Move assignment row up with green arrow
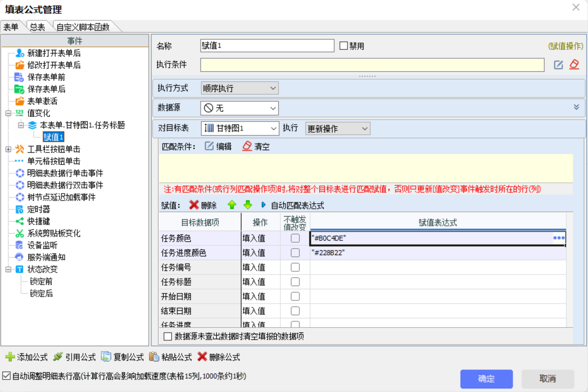588x392 pixels. coord(232,205)
